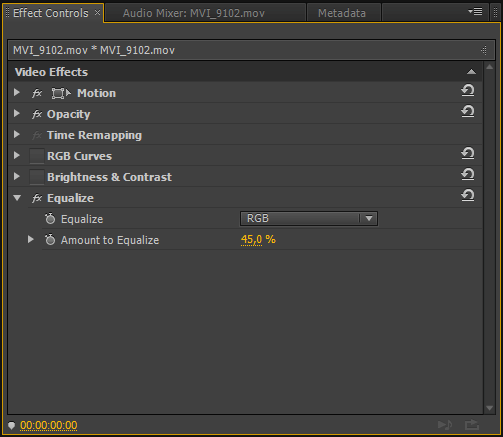Image resolution: width=503 pixels, height=437 pixels.
Task: Switch to Audio Mixer: MVI_9102.mov tab
Action: click(x=194, y=13)
